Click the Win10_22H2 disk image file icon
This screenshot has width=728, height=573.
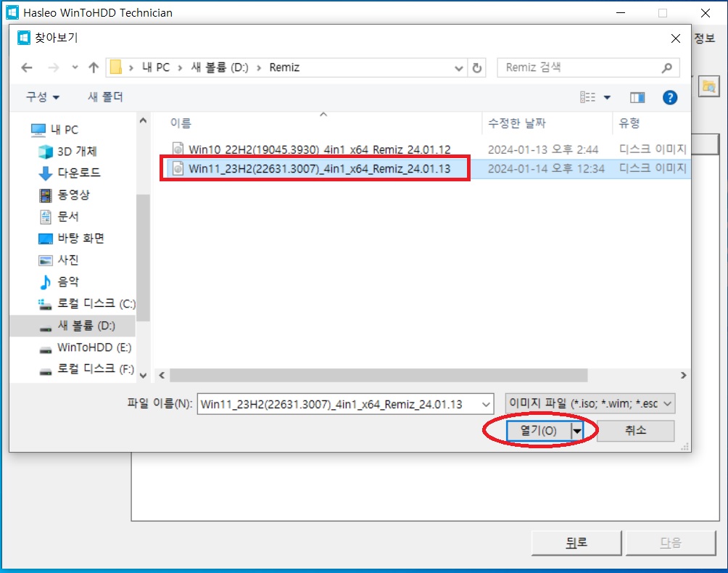coord(178,149)
